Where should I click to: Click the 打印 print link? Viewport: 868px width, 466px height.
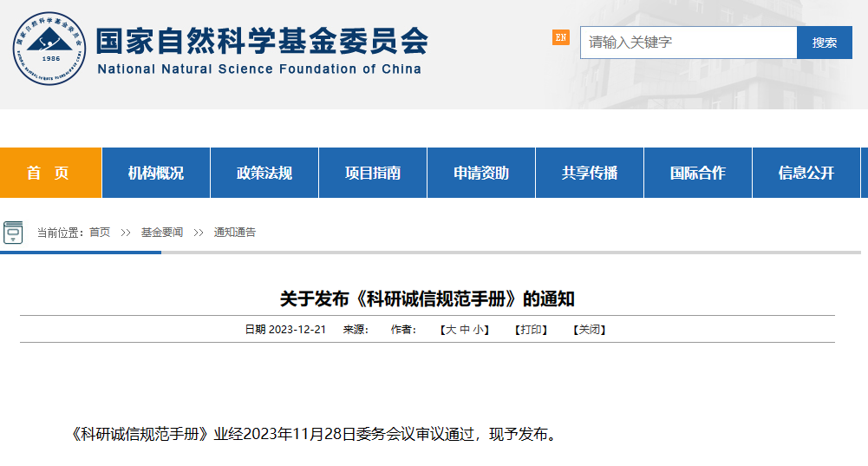pos(531,330)
